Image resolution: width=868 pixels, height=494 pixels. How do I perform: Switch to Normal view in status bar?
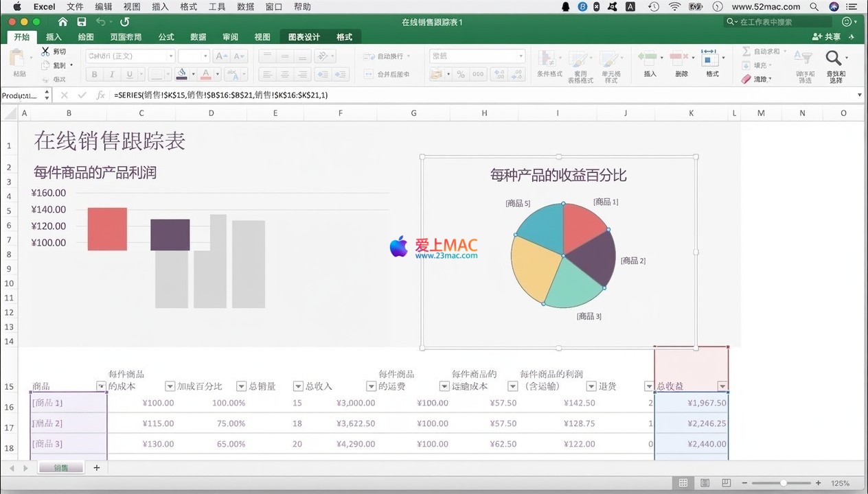pyautogui.click(x=683, y=483)
